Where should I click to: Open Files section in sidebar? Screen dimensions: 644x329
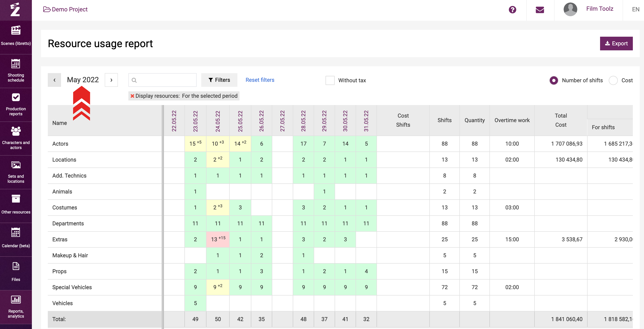click(x=16, y=273)
